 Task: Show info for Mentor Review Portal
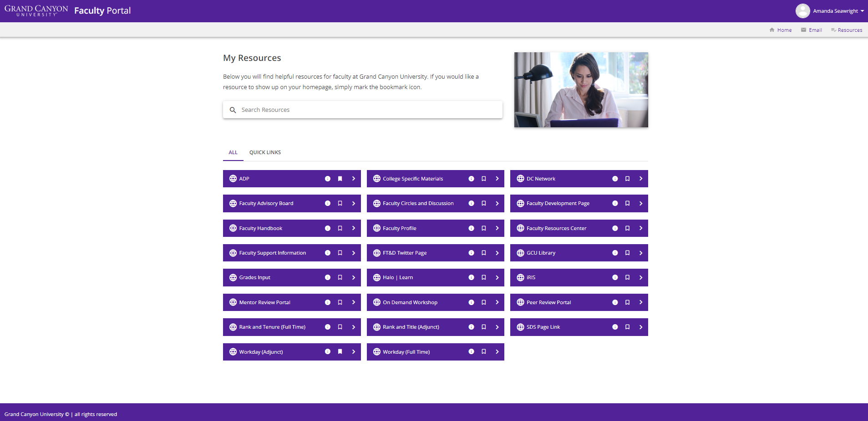[x=328, y=302]
